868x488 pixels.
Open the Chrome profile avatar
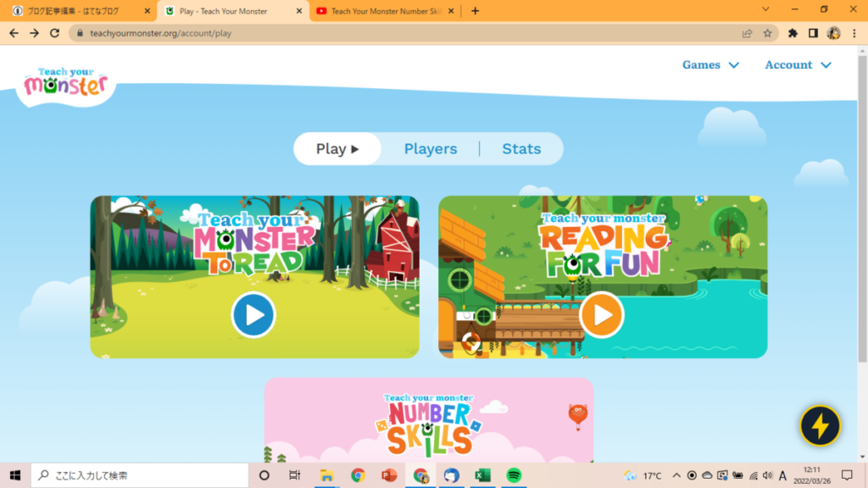tap(834, 33)
